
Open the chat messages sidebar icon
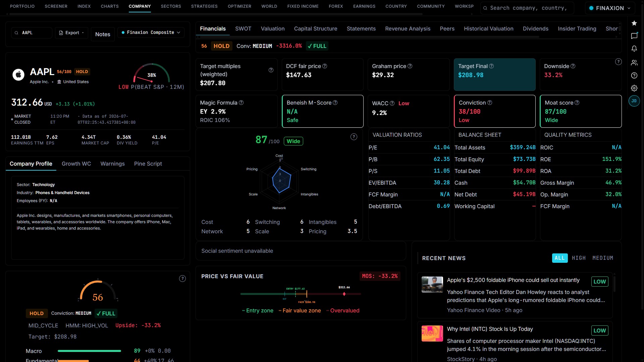tap(634, 36)
